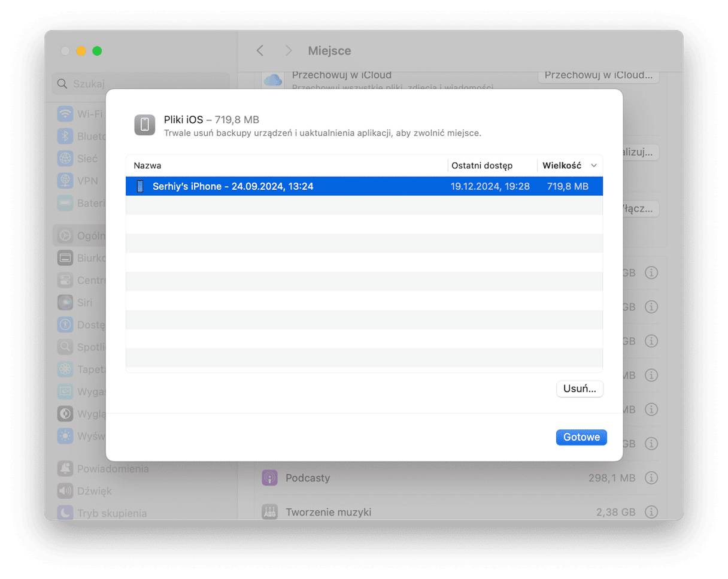This screenshot has width=728, height=579.
Task: Click the Pliki iOS device icon
Action: [145, 125]
